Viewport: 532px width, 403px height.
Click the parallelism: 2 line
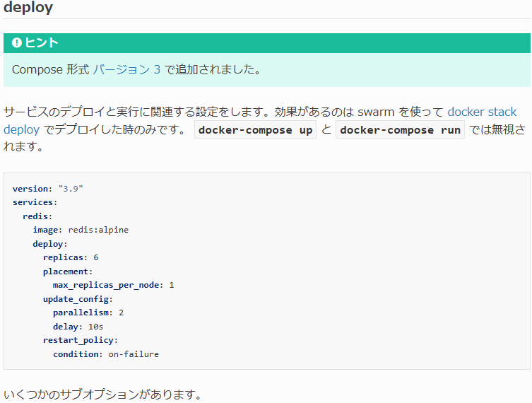(88, 313)
